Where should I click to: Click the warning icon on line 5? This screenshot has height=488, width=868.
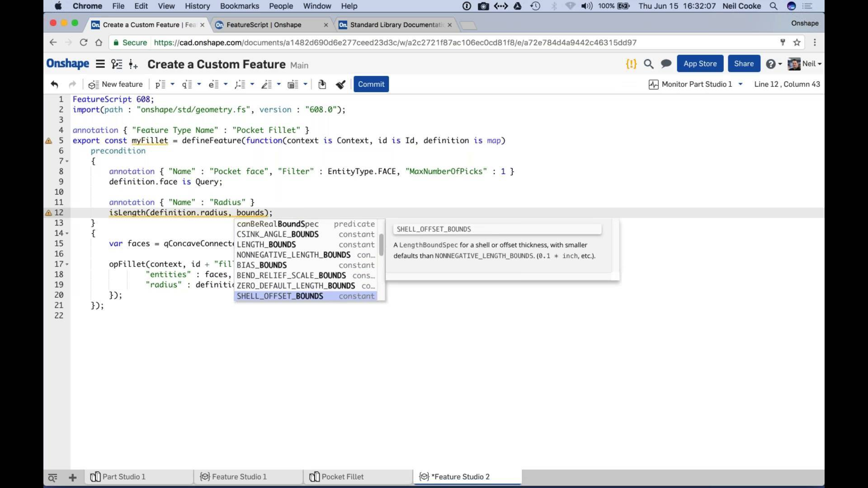pos(48,141)
